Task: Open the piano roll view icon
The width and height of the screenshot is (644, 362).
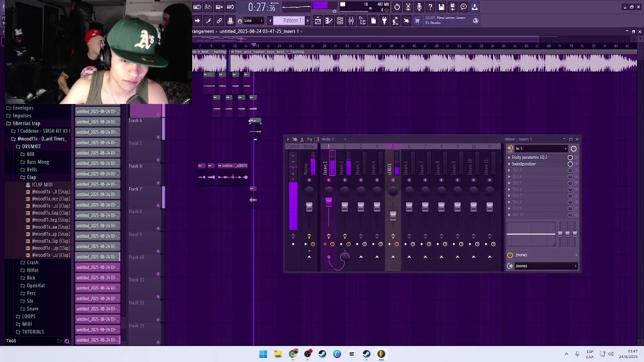Action: click(329, 21)
